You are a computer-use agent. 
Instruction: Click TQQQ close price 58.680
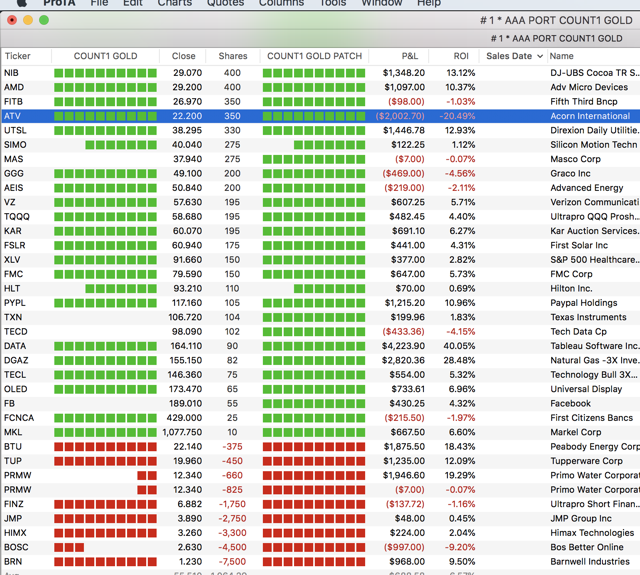click(x=187, y=217)
